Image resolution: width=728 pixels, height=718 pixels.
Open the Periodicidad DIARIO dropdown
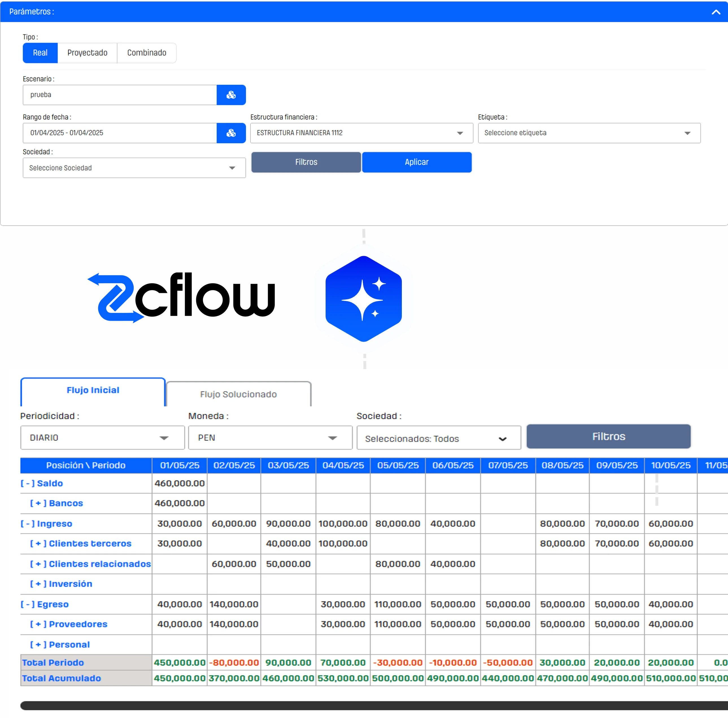102,438
